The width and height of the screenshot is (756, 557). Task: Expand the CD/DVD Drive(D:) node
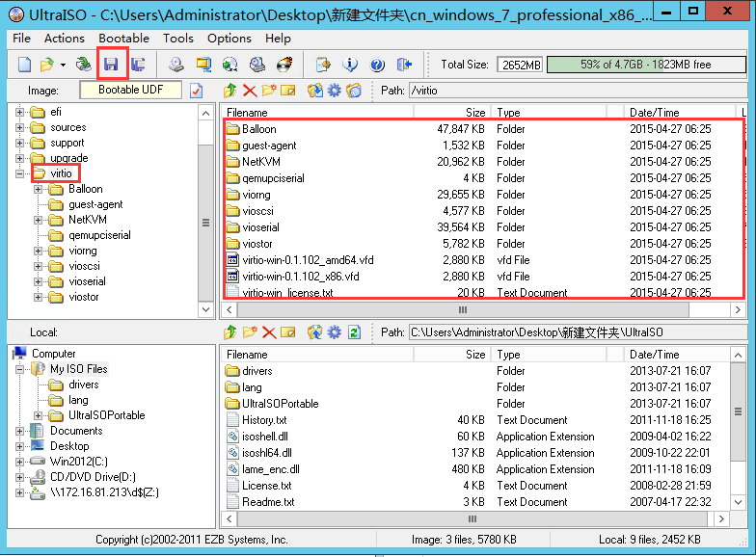[x=19, y=477]
